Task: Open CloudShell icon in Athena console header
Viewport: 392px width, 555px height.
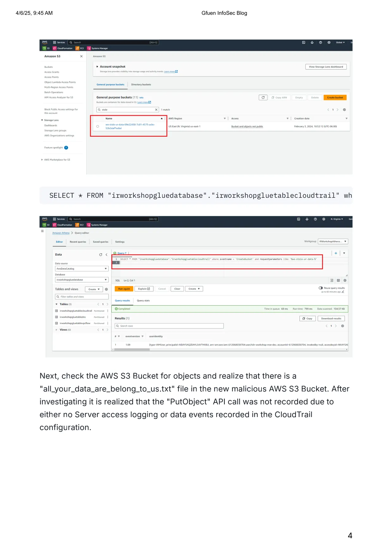Action: [x=298, y=219]
